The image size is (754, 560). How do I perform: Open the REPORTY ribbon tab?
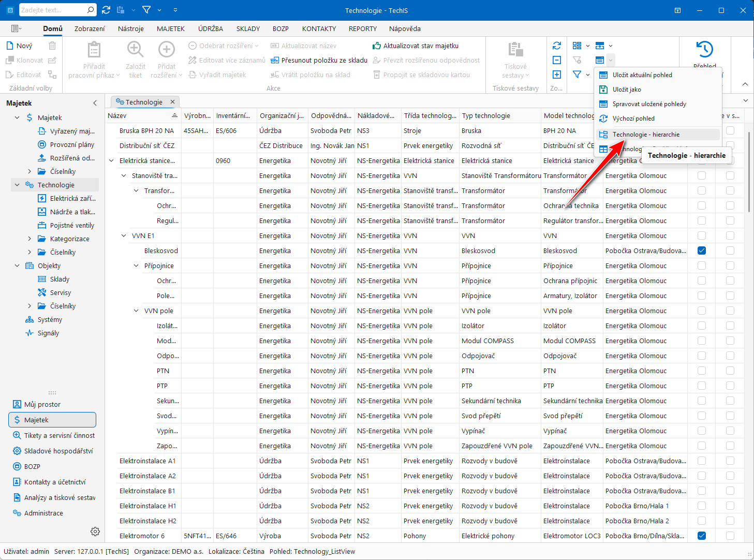[363, 28]
